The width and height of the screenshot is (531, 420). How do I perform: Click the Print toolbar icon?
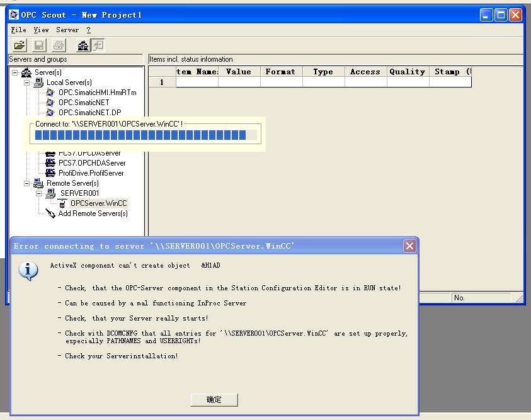(x=59, y=45)
